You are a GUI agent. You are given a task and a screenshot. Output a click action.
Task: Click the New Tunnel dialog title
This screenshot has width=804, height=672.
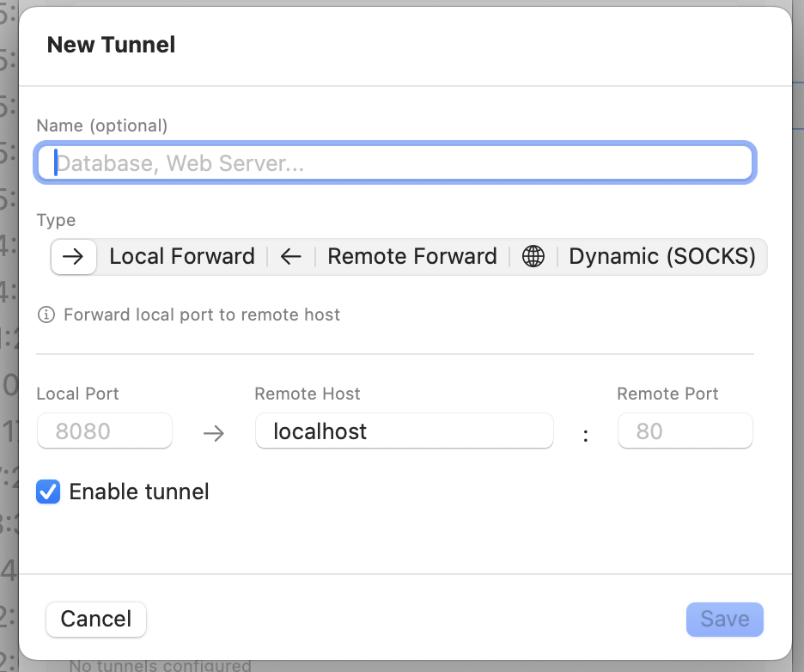[110, 45]
